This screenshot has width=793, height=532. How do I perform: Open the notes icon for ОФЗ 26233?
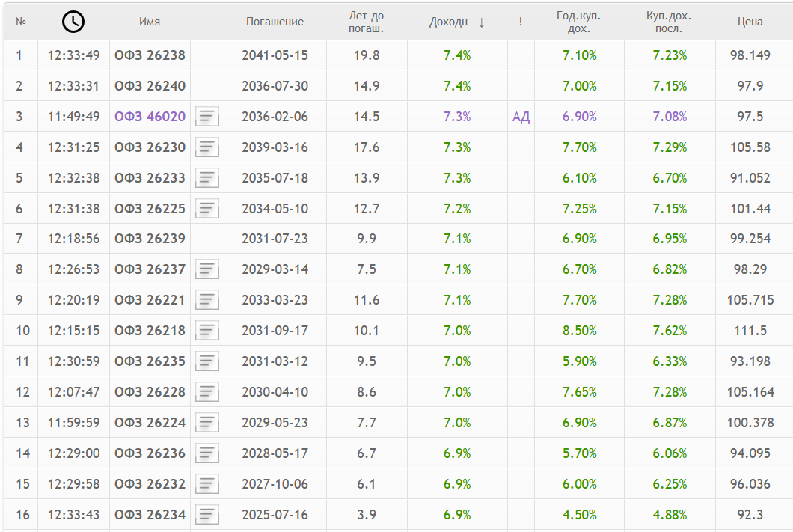pyautogui.click(x=206, y=178)
